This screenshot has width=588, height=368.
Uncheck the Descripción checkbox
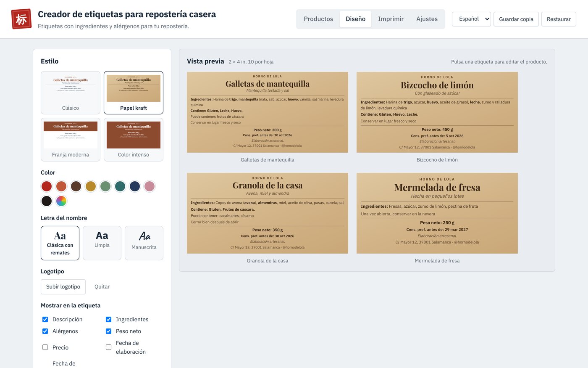pos(45,320)
